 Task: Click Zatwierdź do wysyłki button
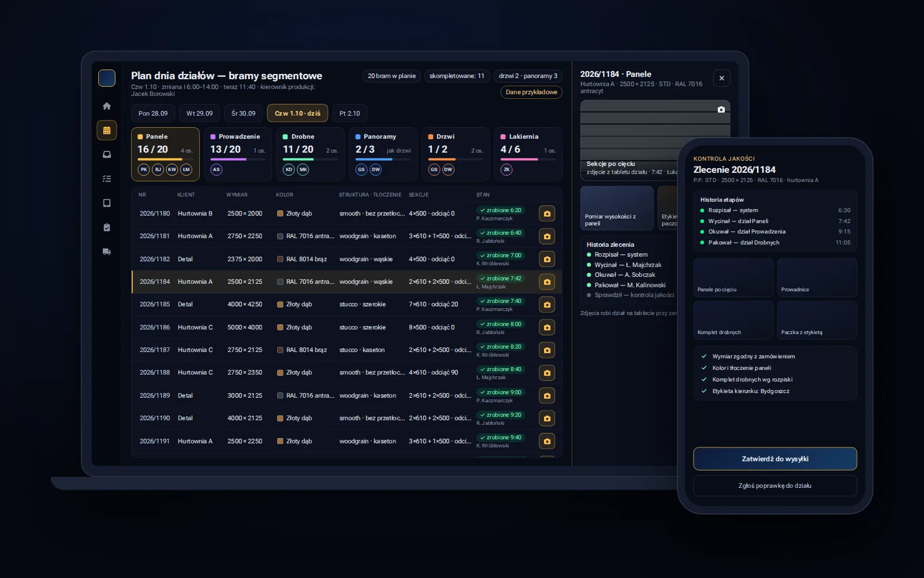[x=775, y=459]
